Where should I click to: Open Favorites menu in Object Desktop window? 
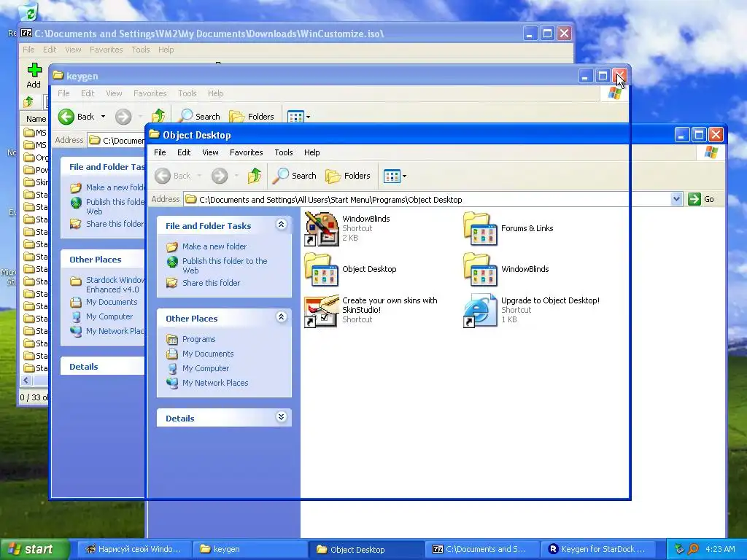pos(247,152)
